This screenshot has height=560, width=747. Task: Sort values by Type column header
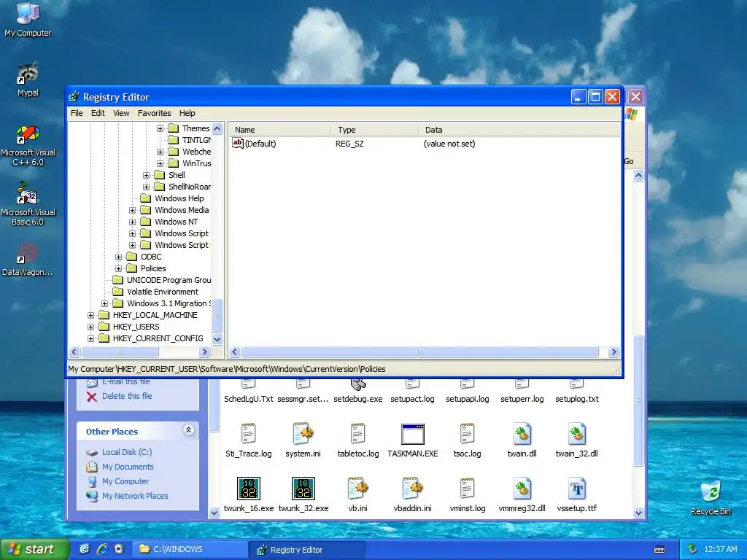coord(374,130)
